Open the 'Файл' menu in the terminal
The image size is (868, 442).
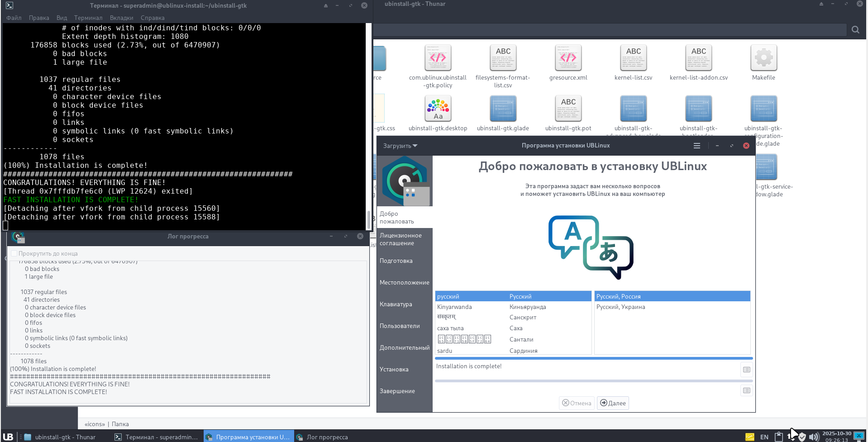14,18
